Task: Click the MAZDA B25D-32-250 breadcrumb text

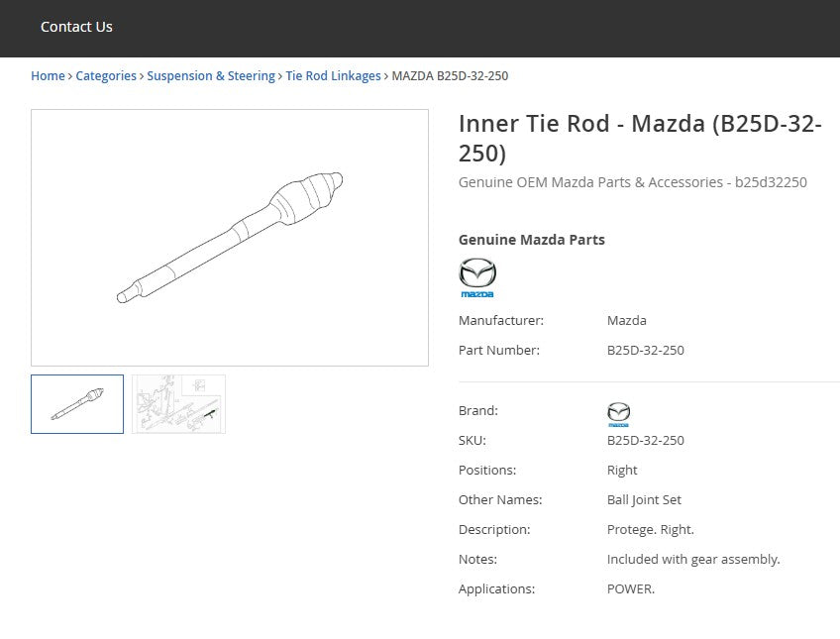Action: pyautogui.click(x=450, y=76)
